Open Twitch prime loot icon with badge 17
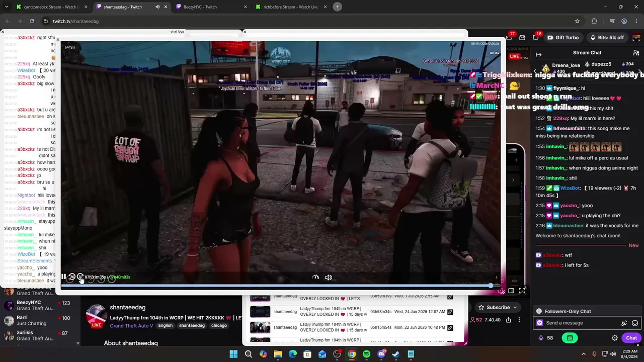Image resolution: width=644 pixels, height=362 pixels. [x=510, y=36]
